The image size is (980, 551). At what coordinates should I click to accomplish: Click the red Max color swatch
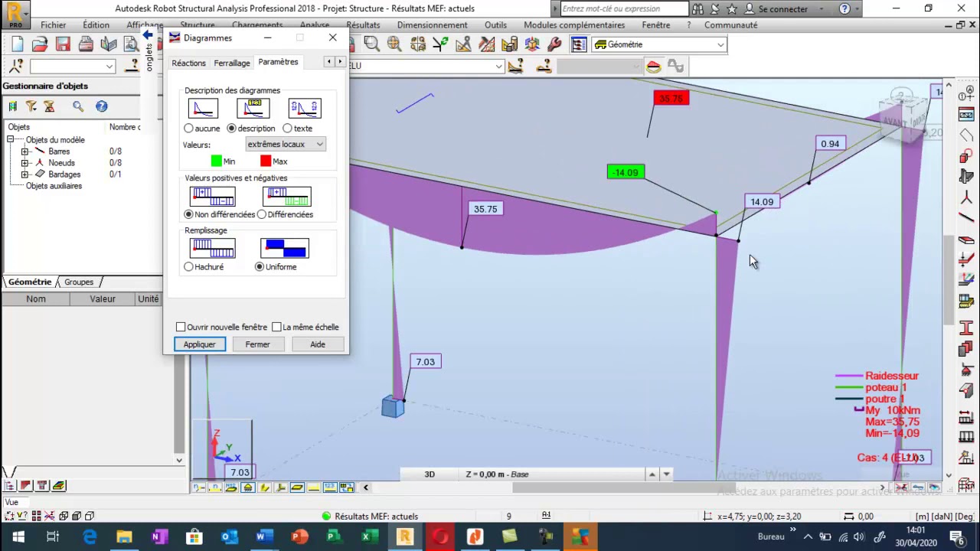tap(265, 161)
